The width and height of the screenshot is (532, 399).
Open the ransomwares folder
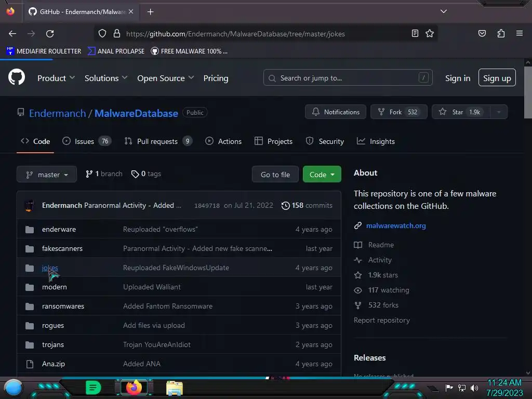(63, 306)
